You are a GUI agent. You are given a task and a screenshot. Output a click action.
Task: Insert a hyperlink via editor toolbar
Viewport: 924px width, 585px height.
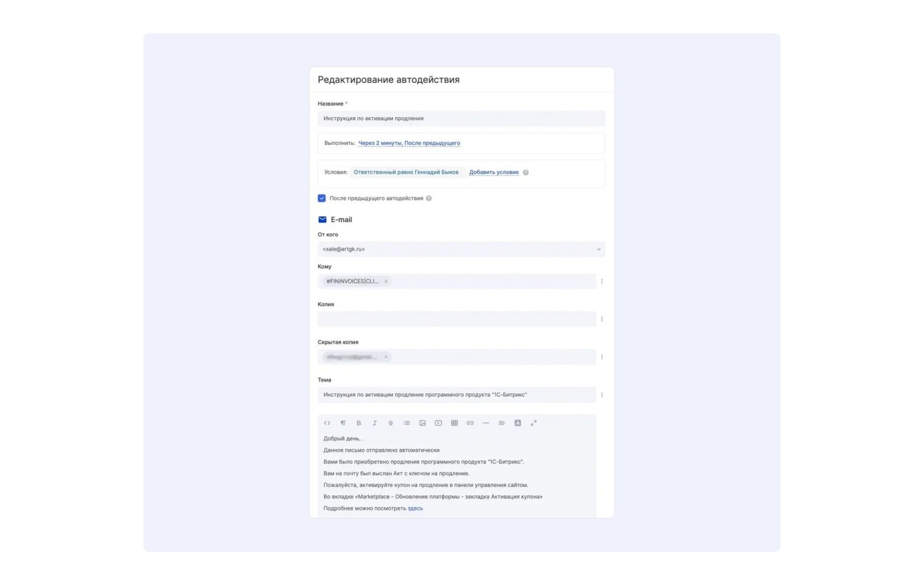[470, 423]
